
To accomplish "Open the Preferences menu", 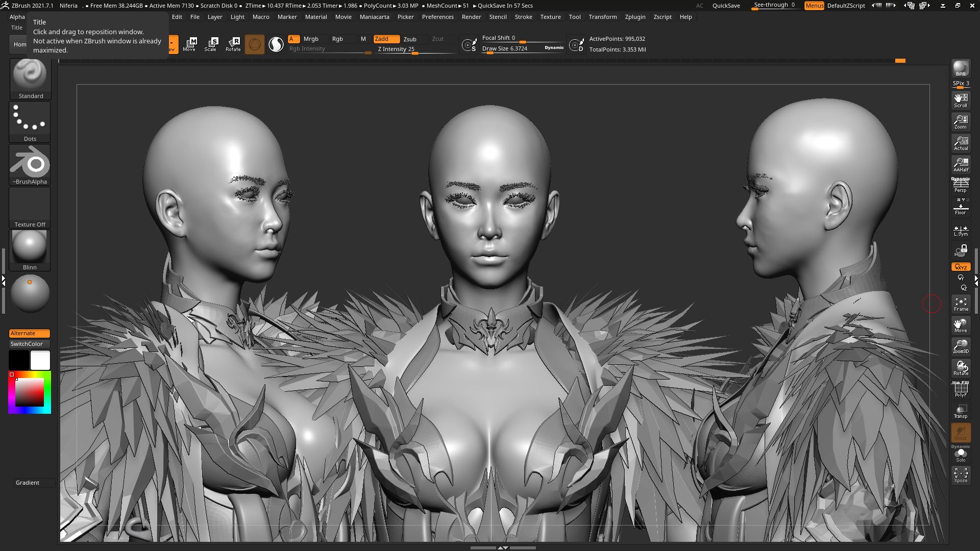I will 437,17.
